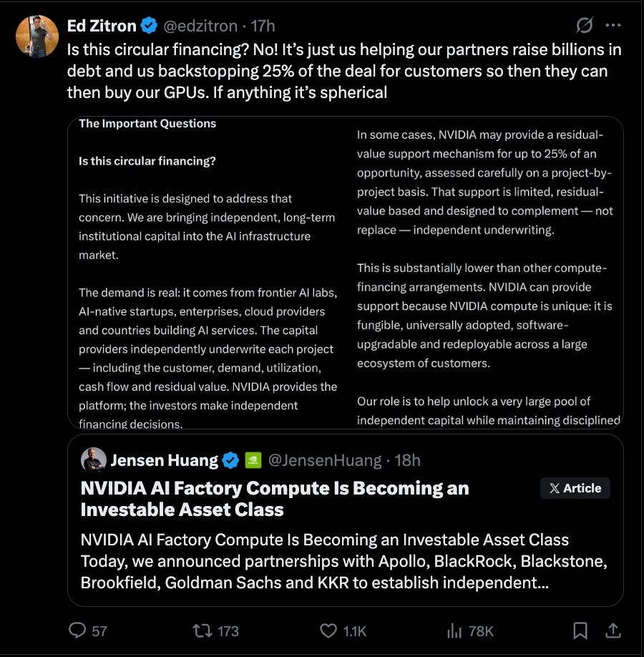Open the quoted article preview text
The image size is (644, 657).
point(343,561)
